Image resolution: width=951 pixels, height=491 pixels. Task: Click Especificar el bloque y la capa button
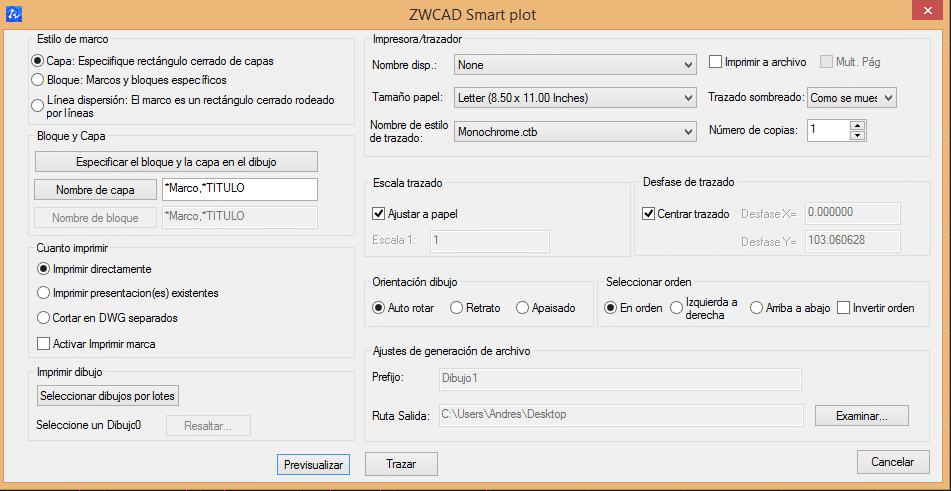click(x=176, y=162)
